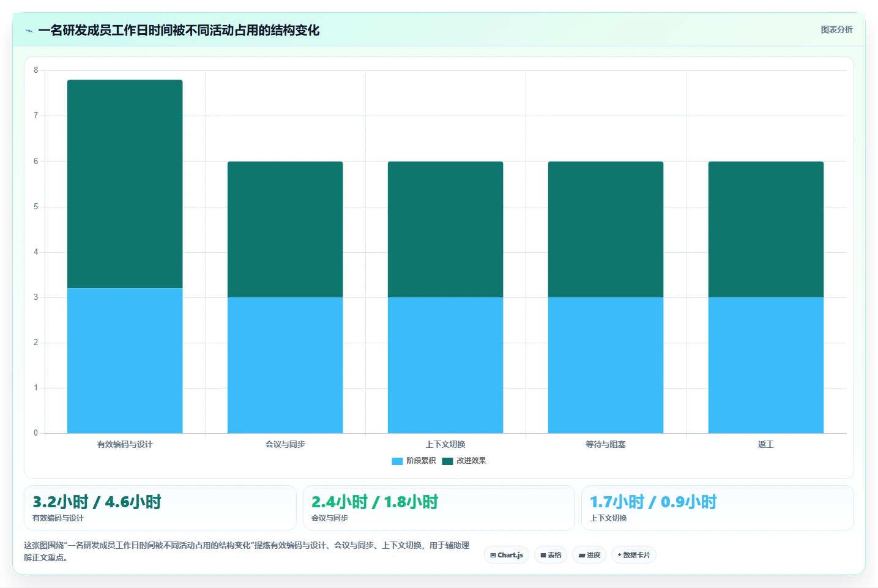Click the blue 阶段累积 bar segment for 等待与阻塞

point(606,365)
